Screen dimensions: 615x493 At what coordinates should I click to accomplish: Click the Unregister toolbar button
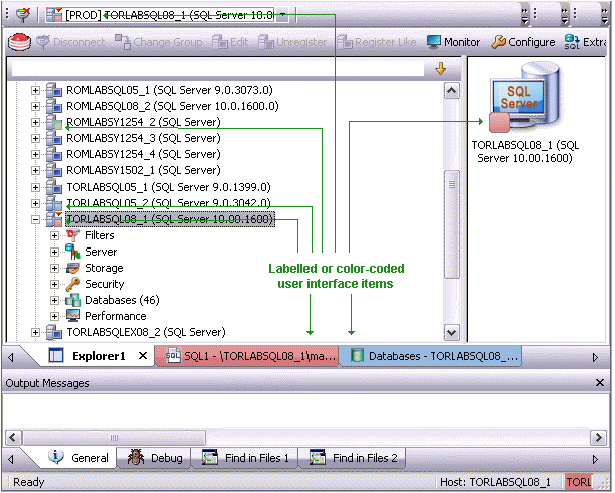click(x=293, y=42)
